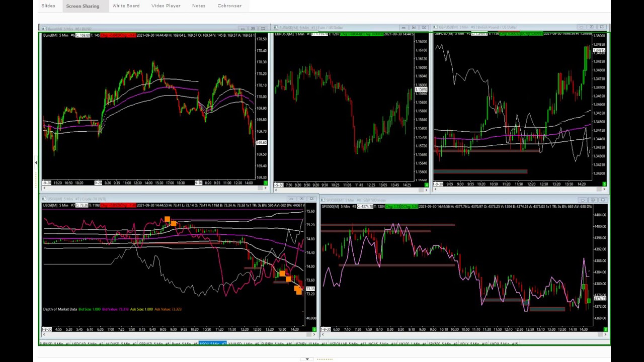Click the dotted handle beside bottom dropdown arrow
Viewport: 644px width, 362px height.
coord(325,359)
